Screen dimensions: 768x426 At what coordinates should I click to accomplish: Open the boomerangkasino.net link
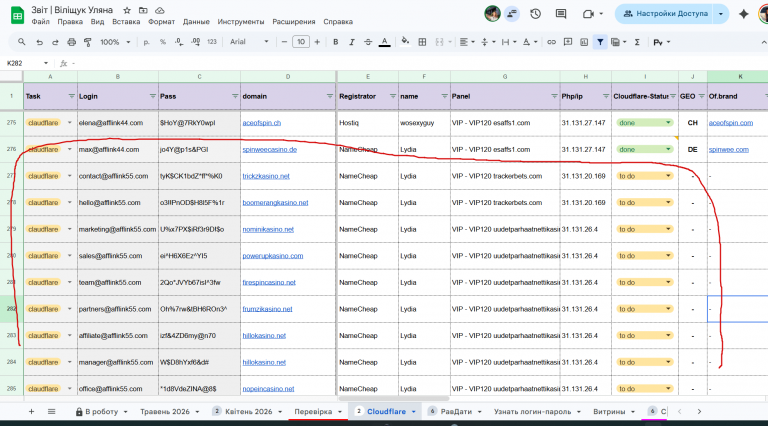(x=275, y=203)
